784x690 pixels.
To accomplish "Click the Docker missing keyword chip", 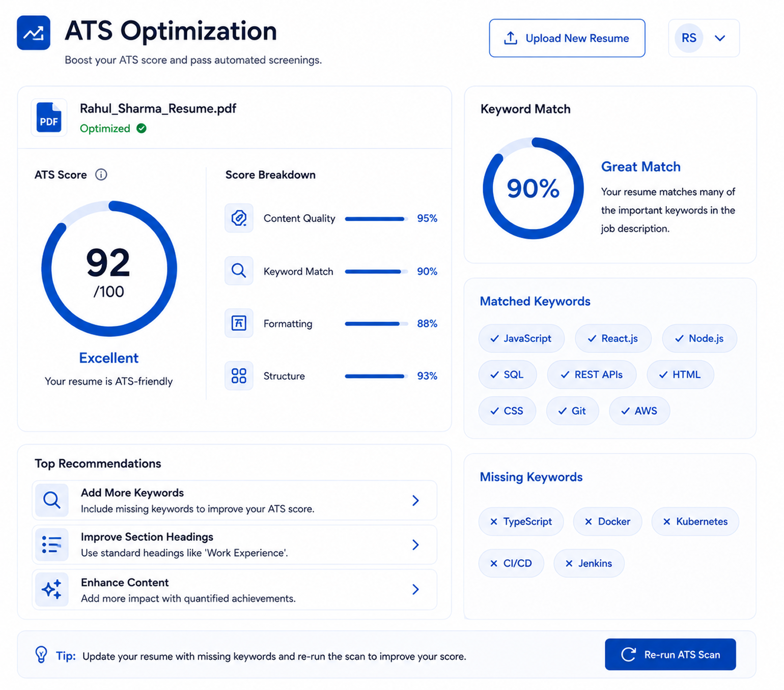I will tap(607, 522).
